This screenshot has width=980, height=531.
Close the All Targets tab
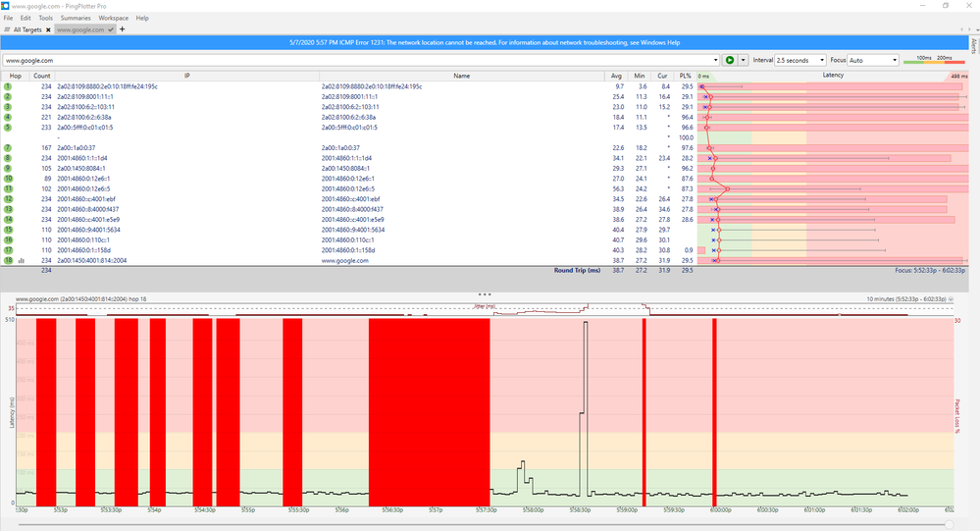point(48,30)
